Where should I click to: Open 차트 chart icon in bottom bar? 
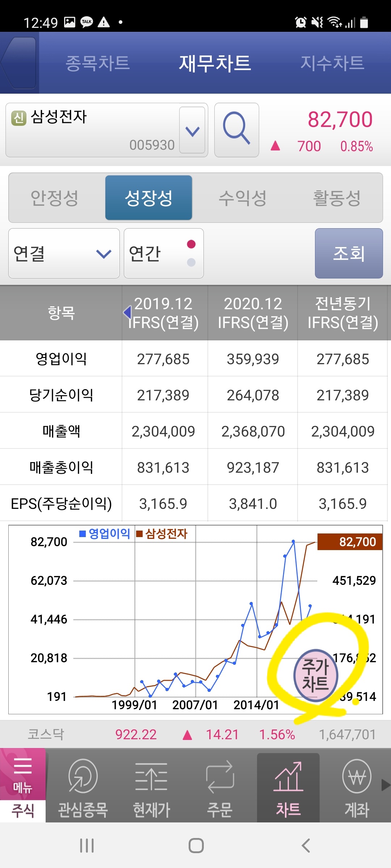[x=288, y=788]
